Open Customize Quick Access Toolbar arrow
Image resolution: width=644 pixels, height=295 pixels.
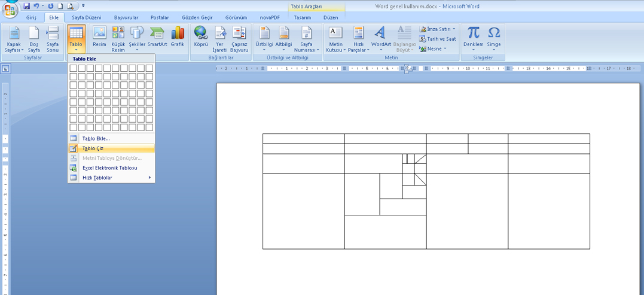[83, 6]
